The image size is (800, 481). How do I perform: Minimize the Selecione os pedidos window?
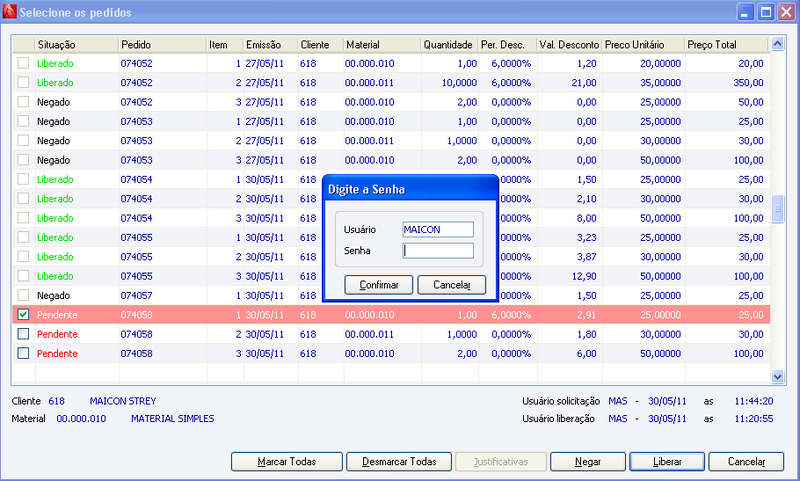pyautogui.click(x=745, y=12)
